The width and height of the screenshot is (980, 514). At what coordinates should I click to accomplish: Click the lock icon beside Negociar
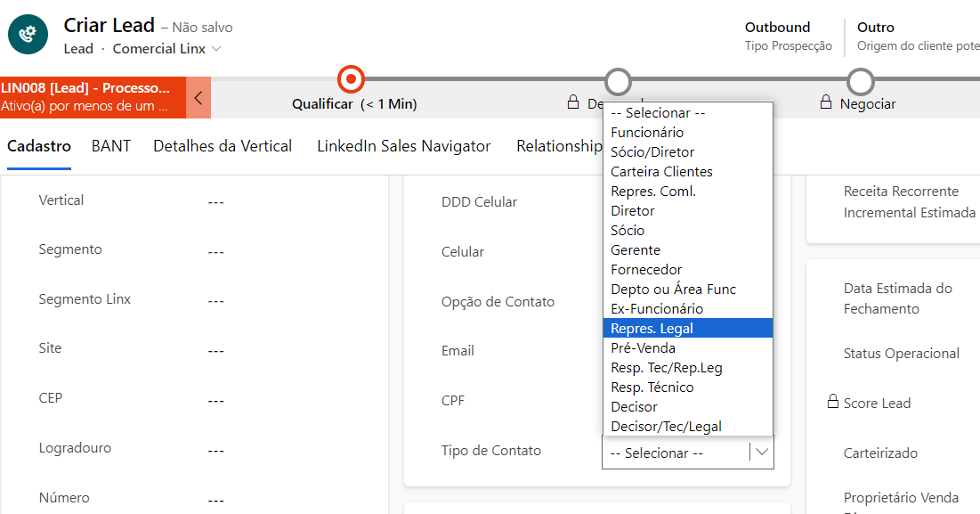tap(826, 102)
